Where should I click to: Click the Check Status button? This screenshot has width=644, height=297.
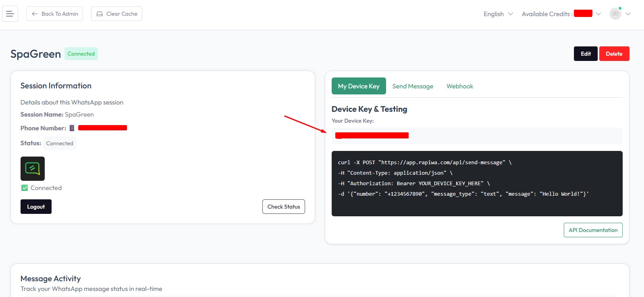(x=283, y=207)
